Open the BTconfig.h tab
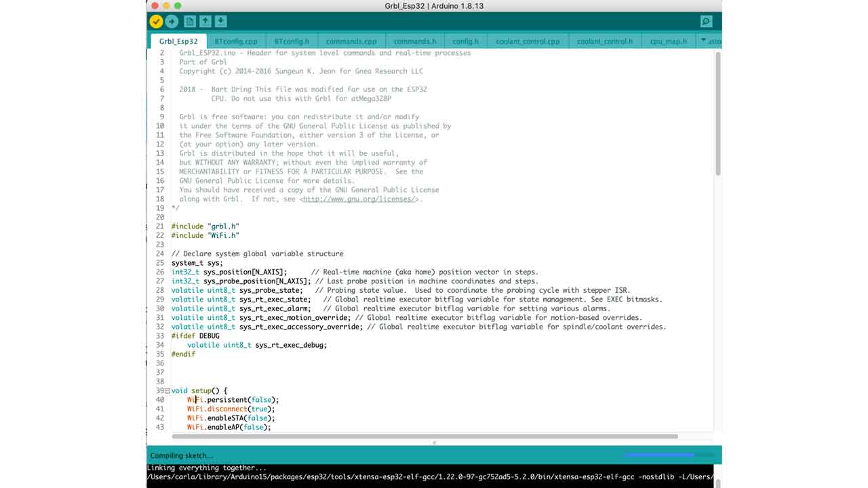 coord(292,41)
